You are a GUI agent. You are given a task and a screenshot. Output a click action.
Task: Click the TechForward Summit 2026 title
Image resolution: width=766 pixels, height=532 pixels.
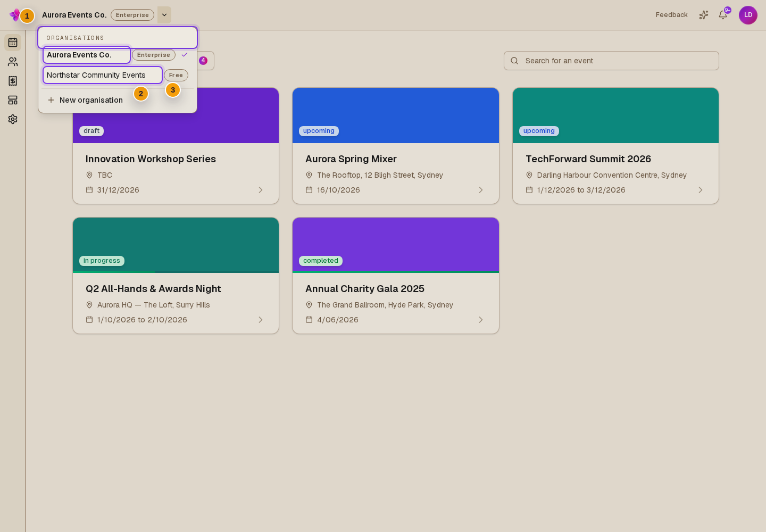(588, 159)
